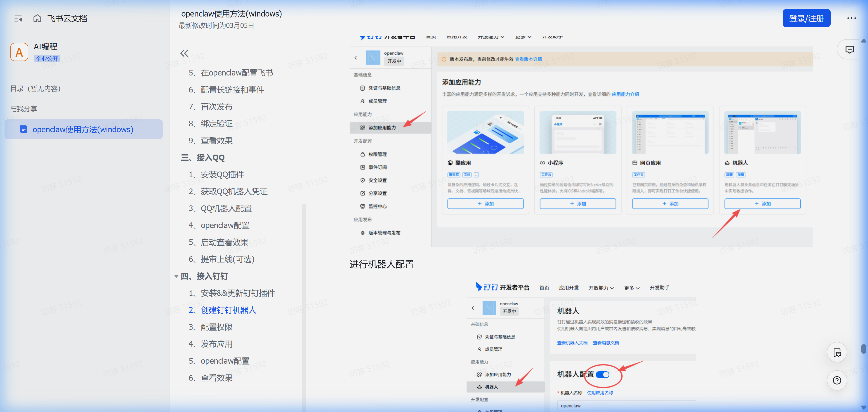
Task: Jump to 4、openclaw配置
Action: pos(219,225)
